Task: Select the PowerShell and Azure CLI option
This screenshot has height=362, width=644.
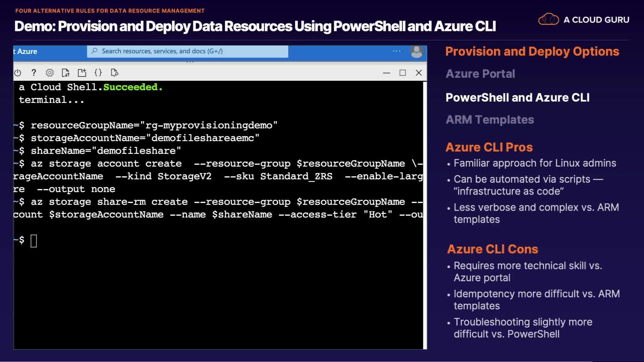Action: tap(517, 98)
